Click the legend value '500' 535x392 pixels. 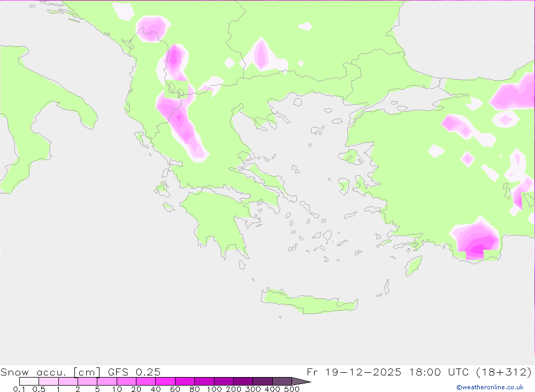coord(292,389)
